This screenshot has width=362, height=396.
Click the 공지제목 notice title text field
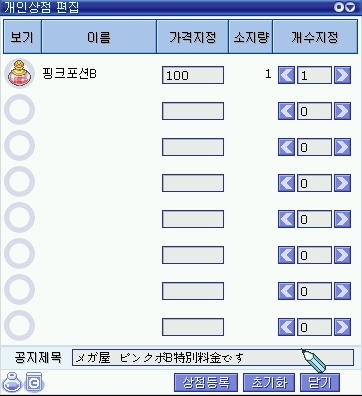click(x=213, y=358)
